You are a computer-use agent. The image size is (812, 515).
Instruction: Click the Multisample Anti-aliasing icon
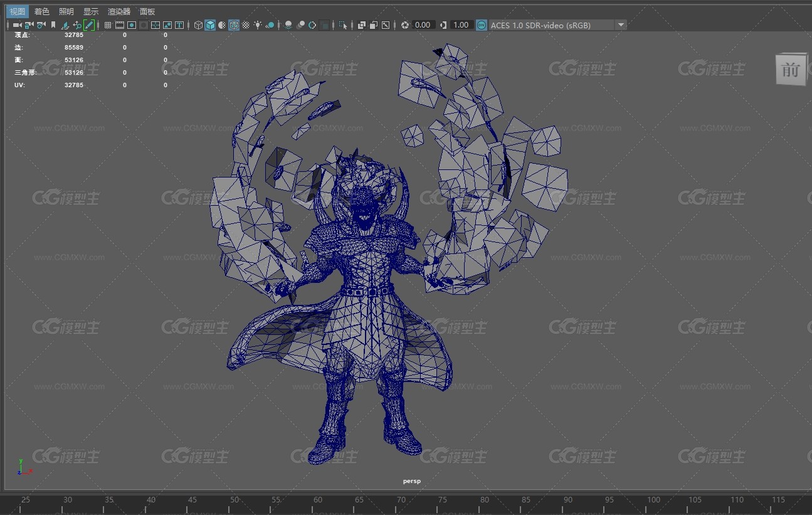[x=312, y=25]
